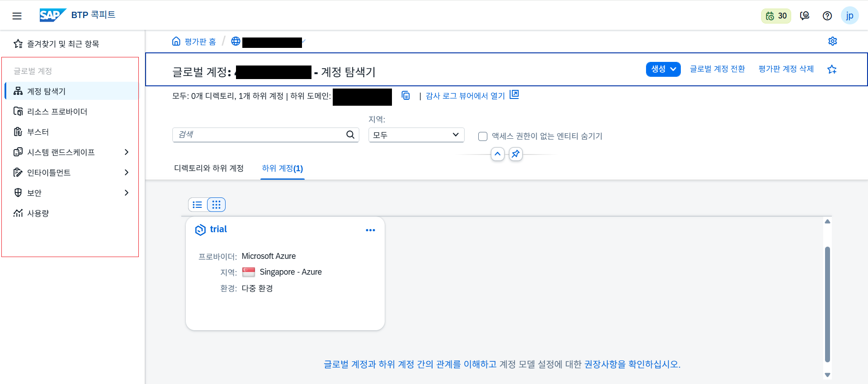Click 감사 로그 뷰어에서 열기 link
The image size is (868, 384).
pos(465,96)
